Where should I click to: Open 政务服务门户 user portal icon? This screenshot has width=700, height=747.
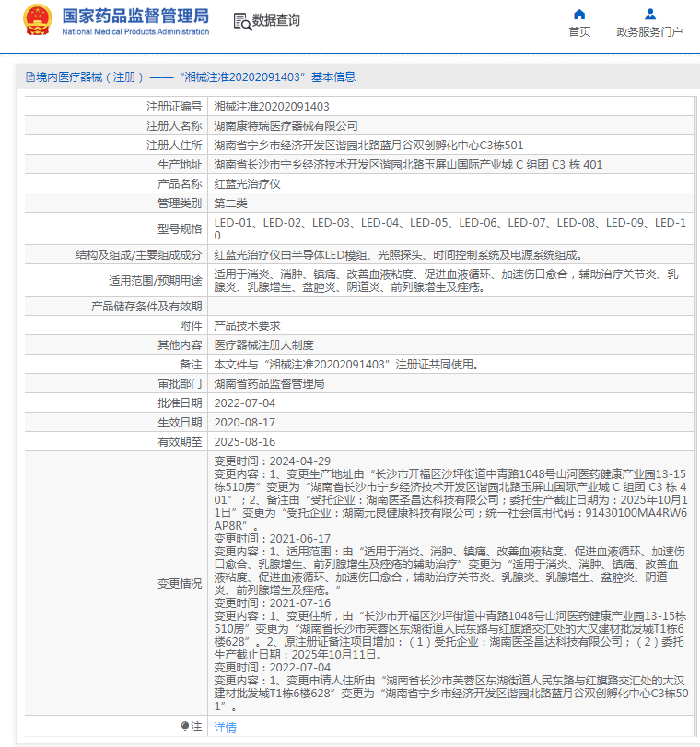click(x=650, y=15)
